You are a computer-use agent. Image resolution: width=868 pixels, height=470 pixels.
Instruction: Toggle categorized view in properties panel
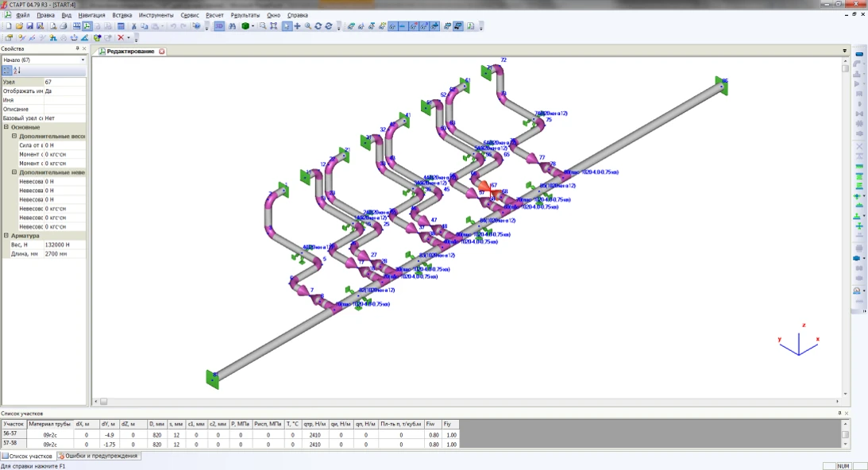coord(6,71)
